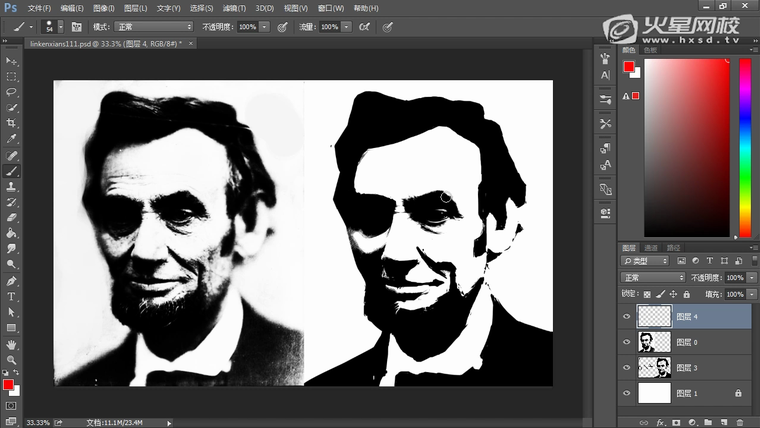Expand the 不透明度 opacity dropdown in options bar

pos(264,26)
